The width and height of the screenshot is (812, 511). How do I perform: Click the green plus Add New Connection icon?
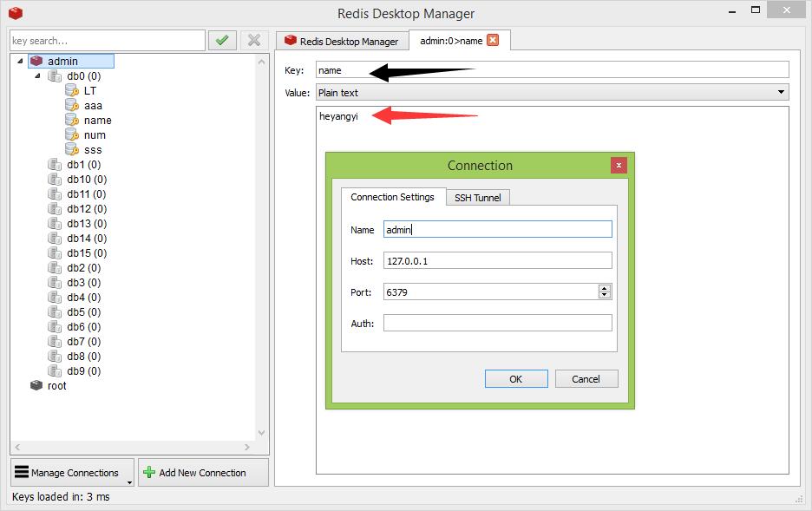149,472
